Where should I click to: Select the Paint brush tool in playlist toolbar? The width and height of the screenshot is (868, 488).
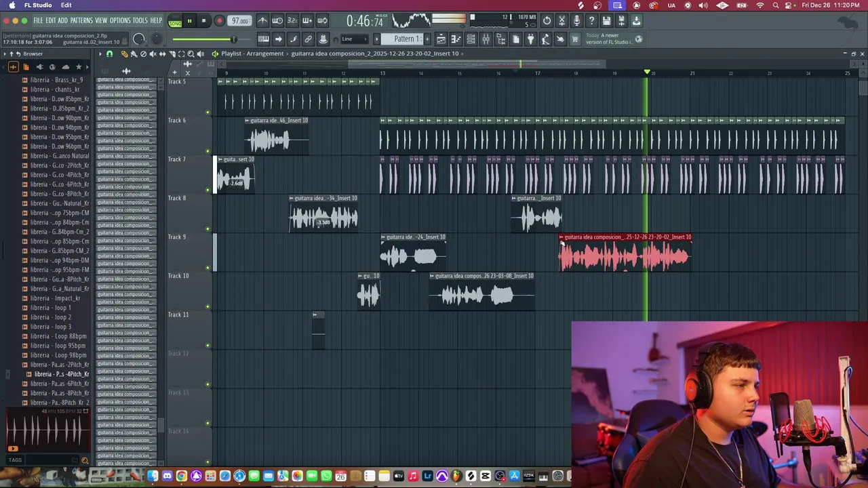[x=134, y=54]
